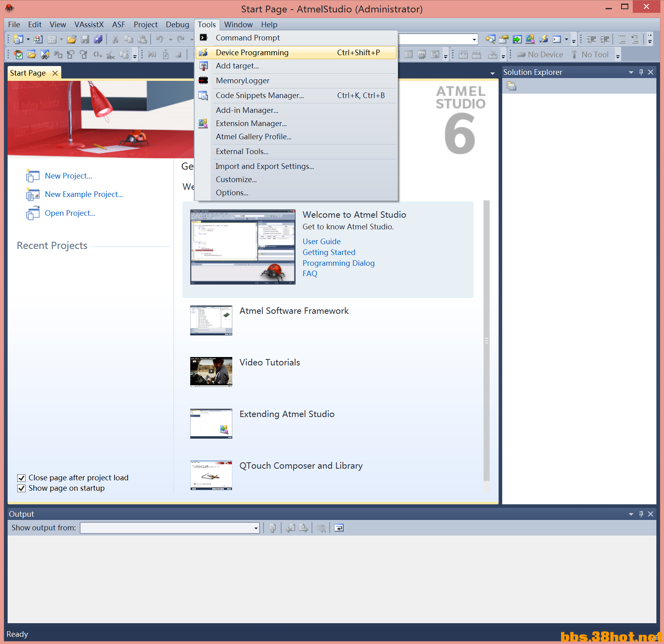
Task: Click the New Project toolbar icon
Action: pyautogui.click(x=18, y=39)
